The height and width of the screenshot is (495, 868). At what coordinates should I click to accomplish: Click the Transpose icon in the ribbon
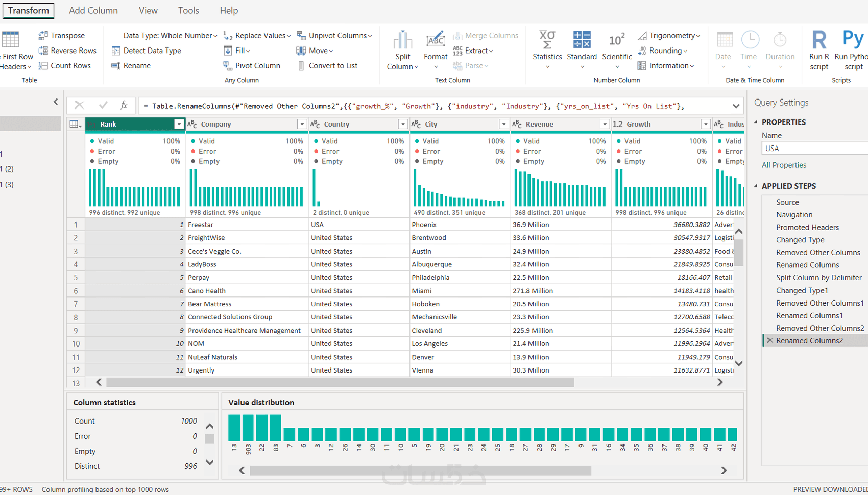pyautogui.click(x=43, y=35)
